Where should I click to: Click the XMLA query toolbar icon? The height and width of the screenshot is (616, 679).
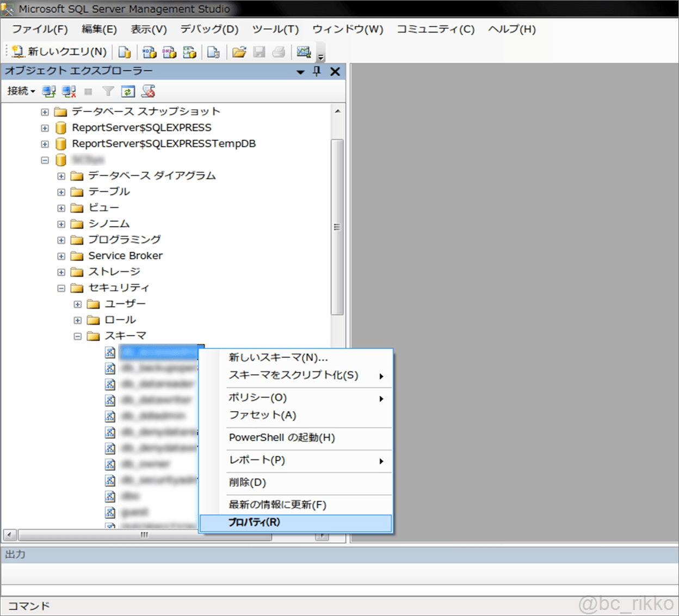pyautogui.click(x=189, y=52)
